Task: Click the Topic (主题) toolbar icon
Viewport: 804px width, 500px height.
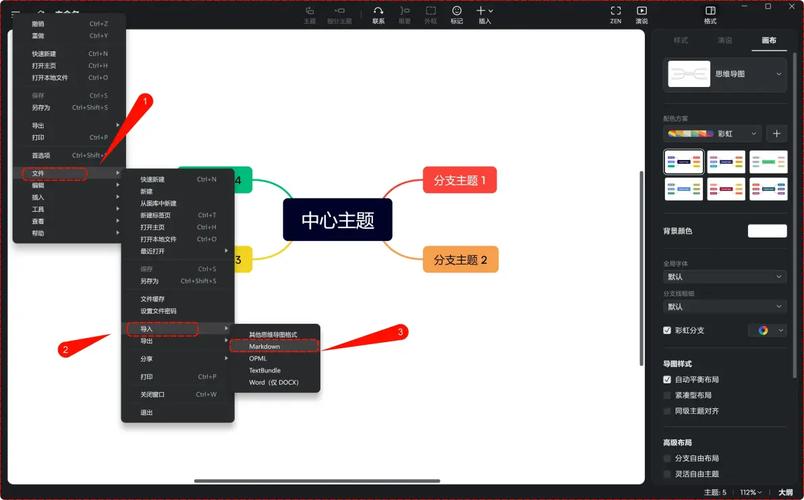Action: click(310, 11)
